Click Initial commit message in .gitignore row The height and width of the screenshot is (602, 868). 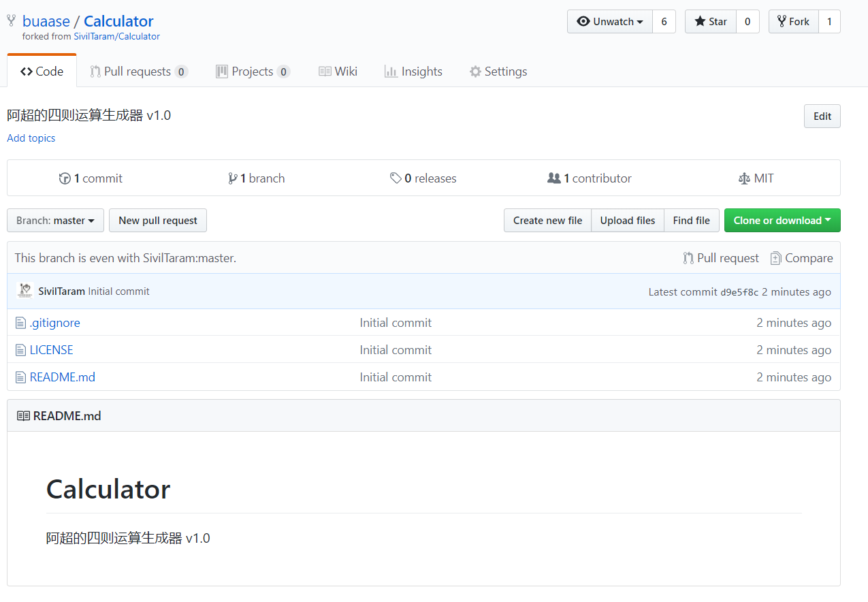(x=396, y=323)
